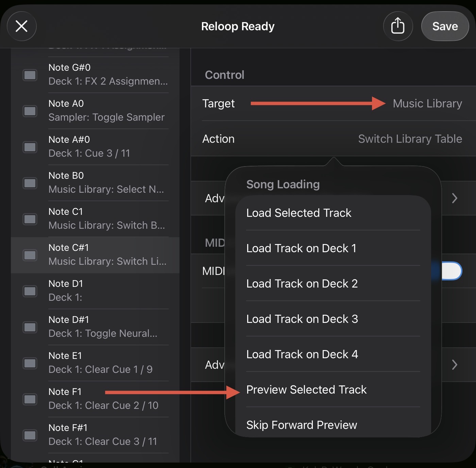Pick Load Track on Deck 2

tap(302, 283)
